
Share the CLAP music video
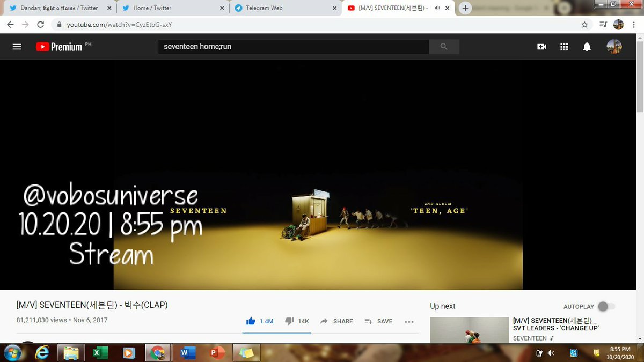click(x=336, y=321)
